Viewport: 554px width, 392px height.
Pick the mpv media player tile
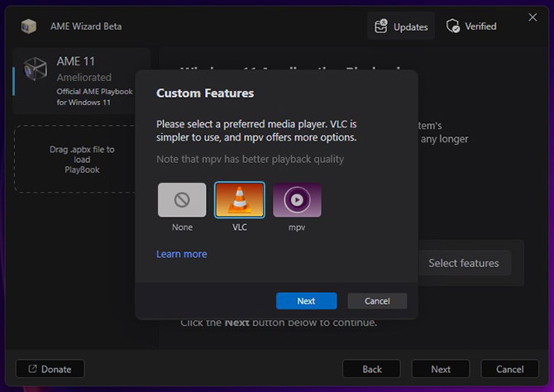(297, 199)
